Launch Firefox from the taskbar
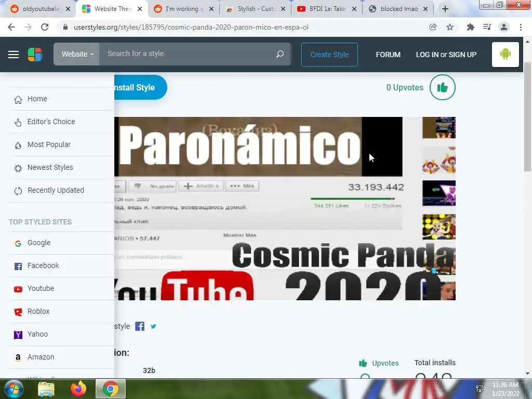532x399 pixels. click(x=78, y=389)
